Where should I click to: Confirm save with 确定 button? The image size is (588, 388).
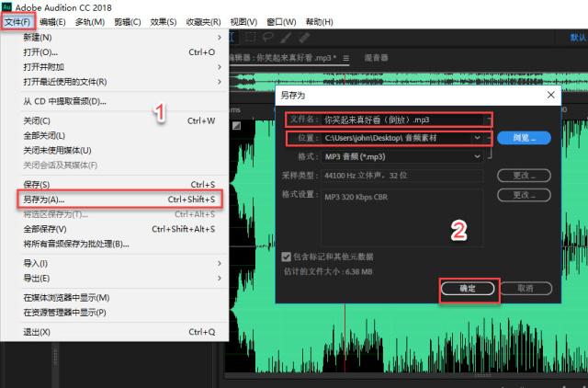point(468,288)
